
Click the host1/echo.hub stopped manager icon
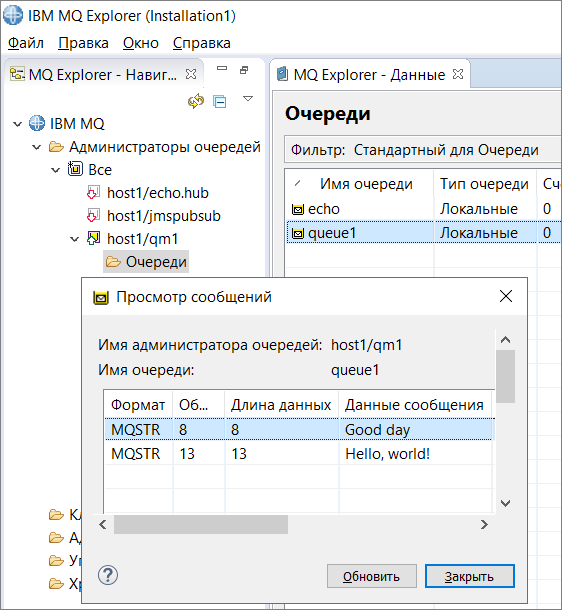coord(92,192)
